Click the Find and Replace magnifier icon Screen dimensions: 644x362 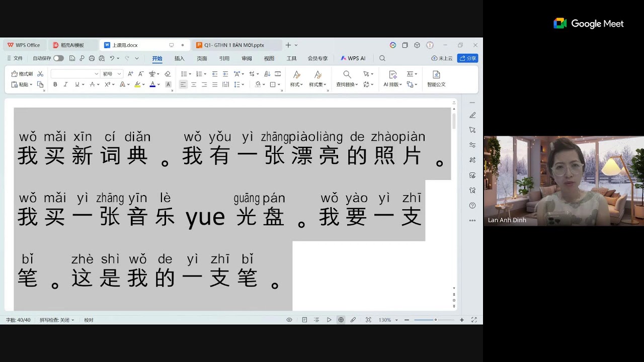click(347, 74)
